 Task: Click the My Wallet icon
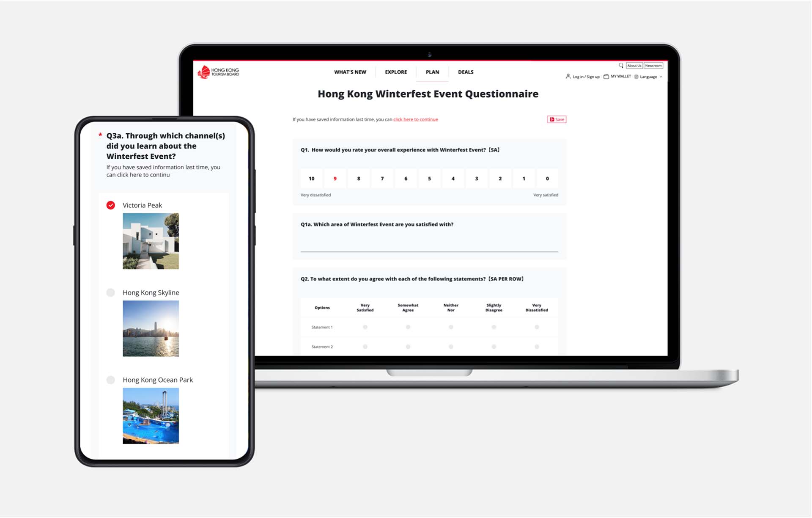(x=606, y=76)
